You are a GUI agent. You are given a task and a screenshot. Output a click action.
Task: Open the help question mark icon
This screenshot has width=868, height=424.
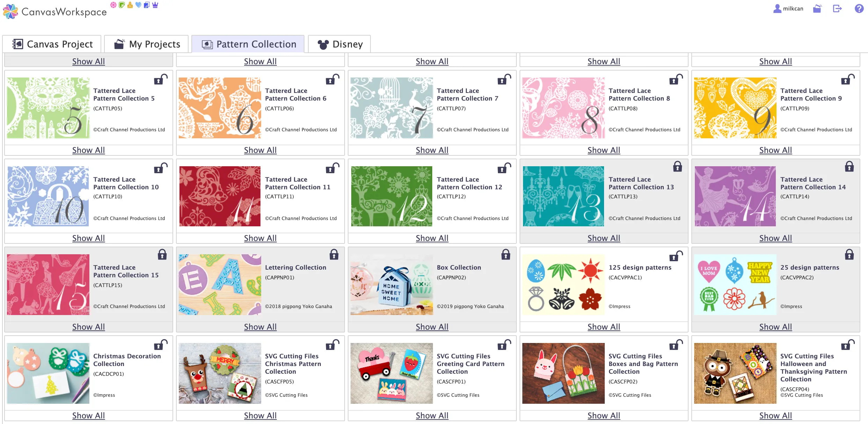[x=859, y=8]
